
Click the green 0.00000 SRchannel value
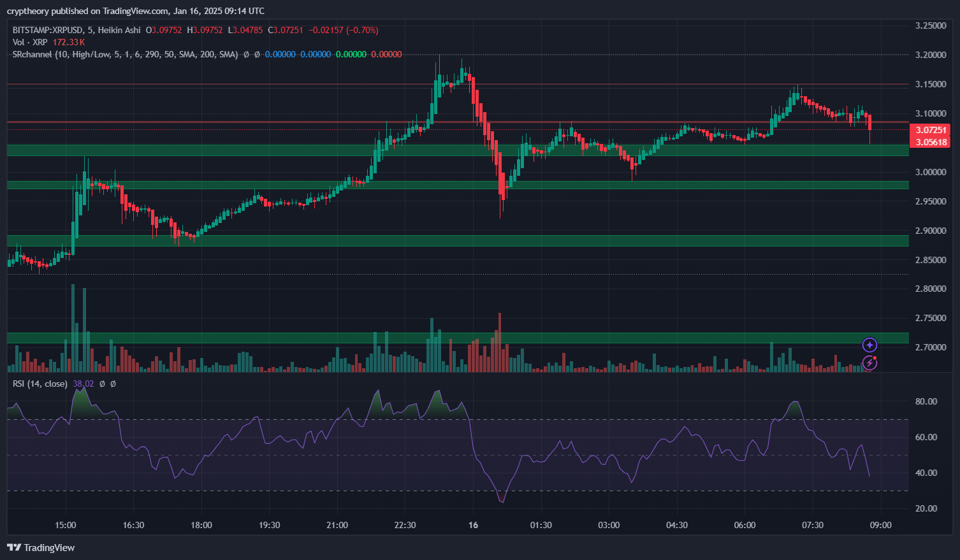click(351, 54)
